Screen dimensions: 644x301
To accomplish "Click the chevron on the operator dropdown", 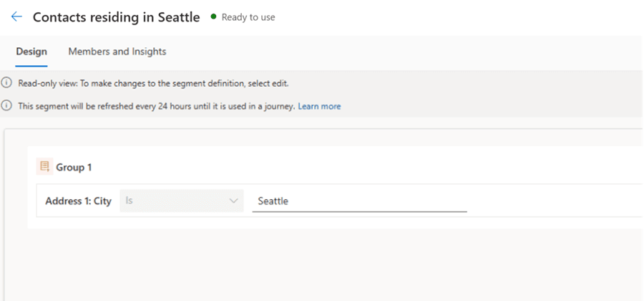I will [233, 201].
